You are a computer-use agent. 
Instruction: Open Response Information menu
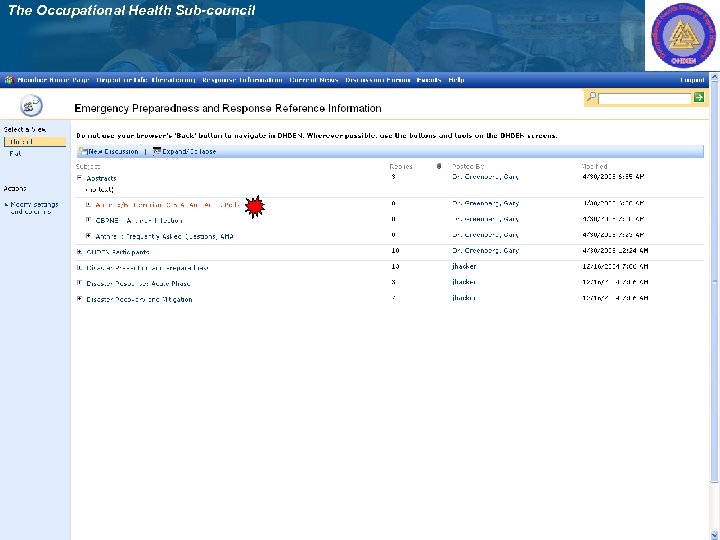[x=242, y=80]
